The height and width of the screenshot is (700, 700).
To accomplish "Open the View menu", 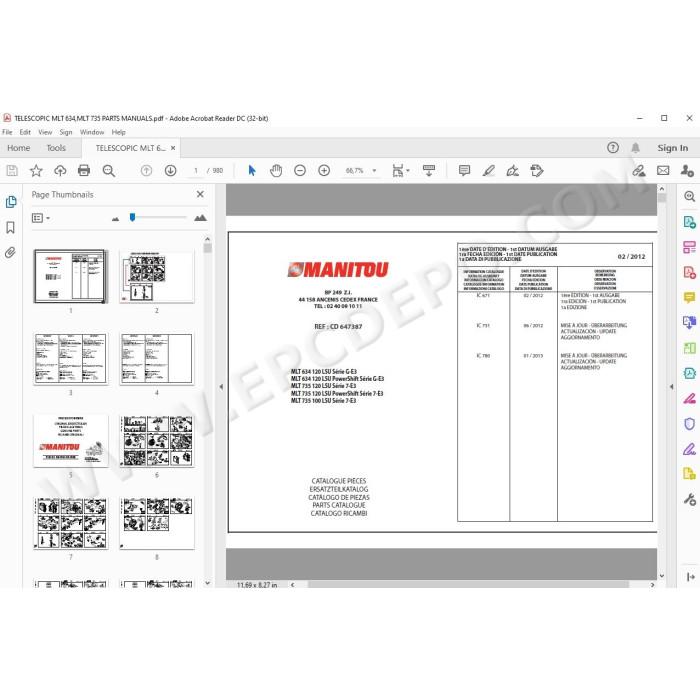I will 45,132.
